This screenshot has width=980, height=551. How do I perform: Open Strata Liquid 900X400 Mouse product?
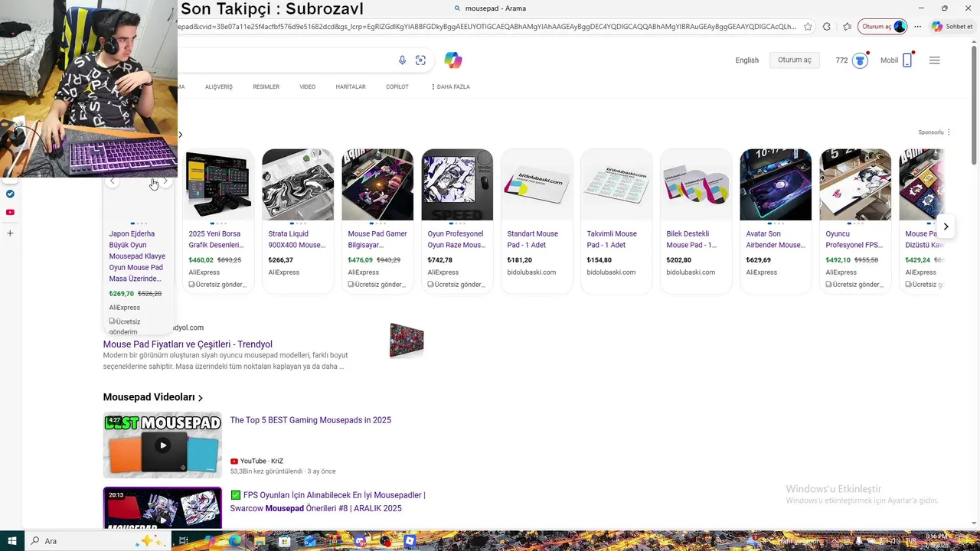[x=296, y=240]
